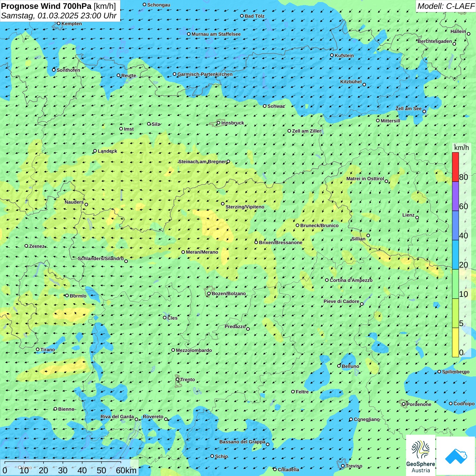The height and width of the screenshot is (476, 476).
Task: Click the Kempten label
Action: [x=72, y=23]
